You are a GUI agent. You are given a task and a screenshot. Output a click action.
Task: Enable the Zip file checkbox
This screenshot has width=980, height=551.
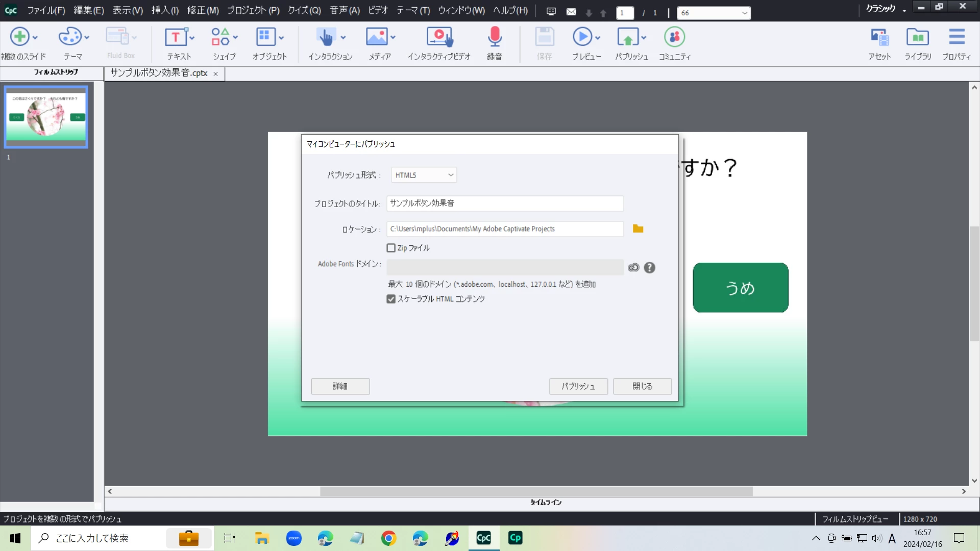(391, 248)
